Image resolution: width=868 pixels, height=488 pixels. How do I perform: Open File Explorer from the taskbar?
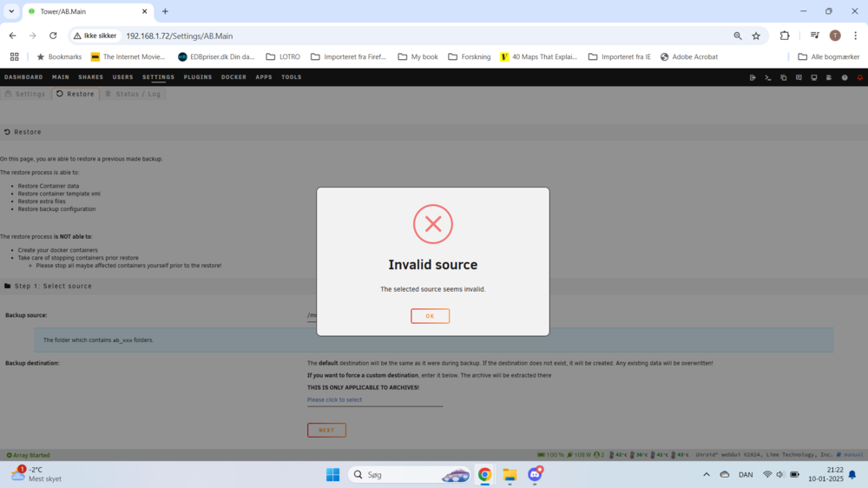(x=510, y=475)
